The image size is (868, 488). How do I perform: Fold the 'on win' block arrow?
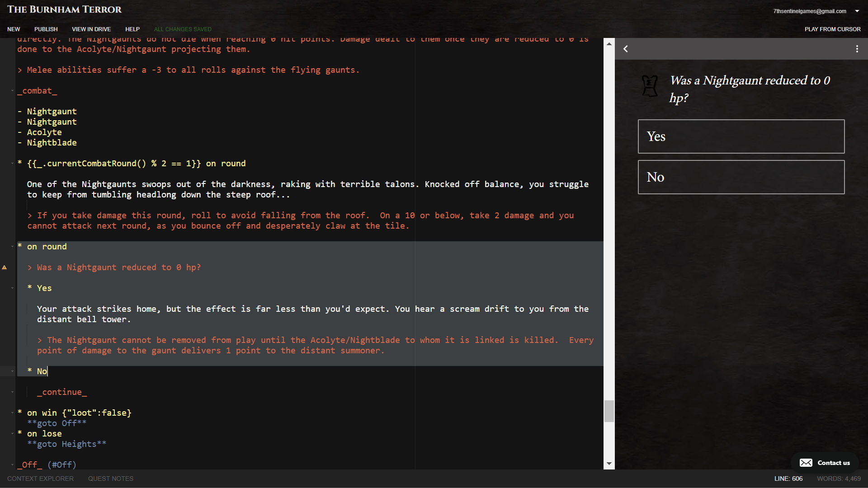(12, 413)
